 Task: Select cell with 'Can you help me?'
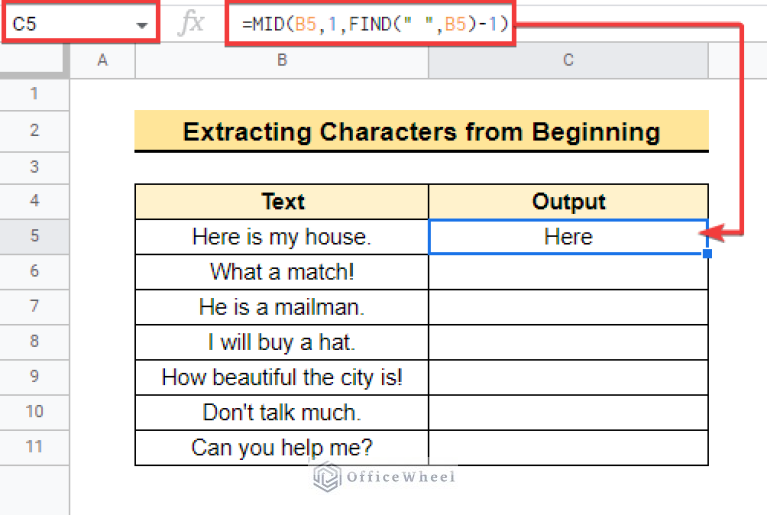282,447
